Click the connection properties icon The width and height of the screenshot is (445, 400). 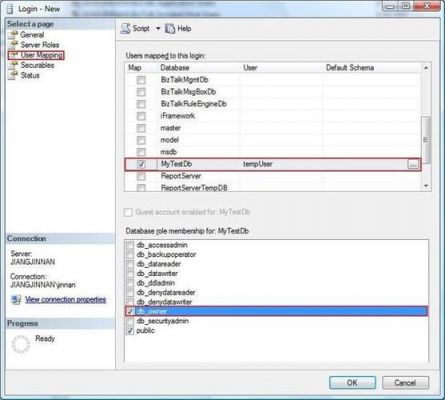(x=16, y=300)
